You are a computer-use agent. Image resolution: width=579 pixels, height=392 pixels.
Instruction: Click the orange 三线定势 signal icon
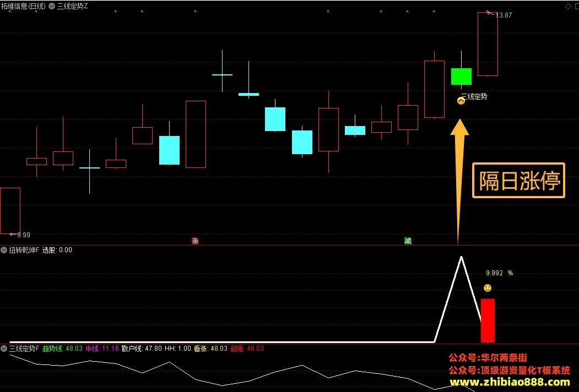461,100
